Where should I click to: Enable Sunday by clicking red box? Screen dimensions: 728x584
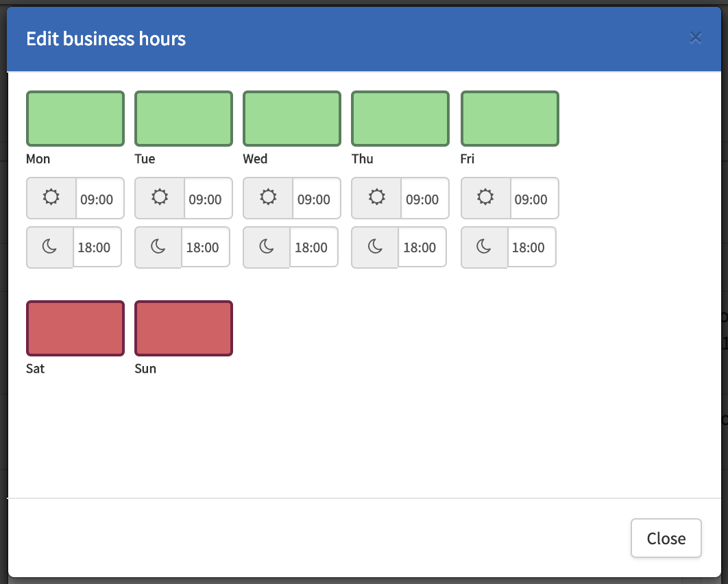[184, 328]
